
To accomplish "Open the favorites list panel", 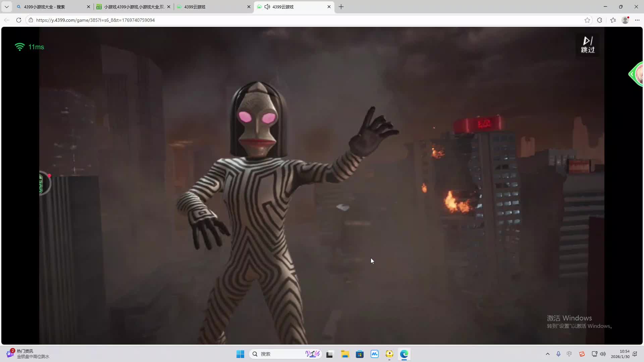I will [613, 20].
